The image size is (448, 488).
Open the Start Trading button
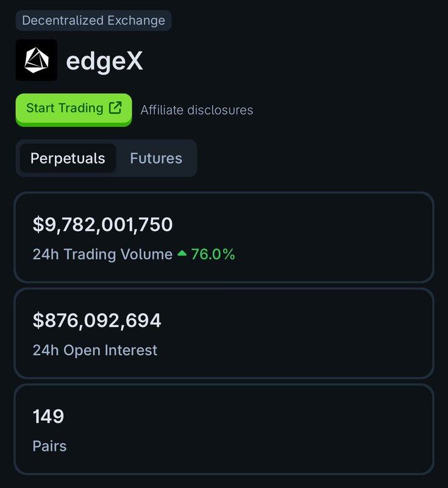[x=74, y=110]
